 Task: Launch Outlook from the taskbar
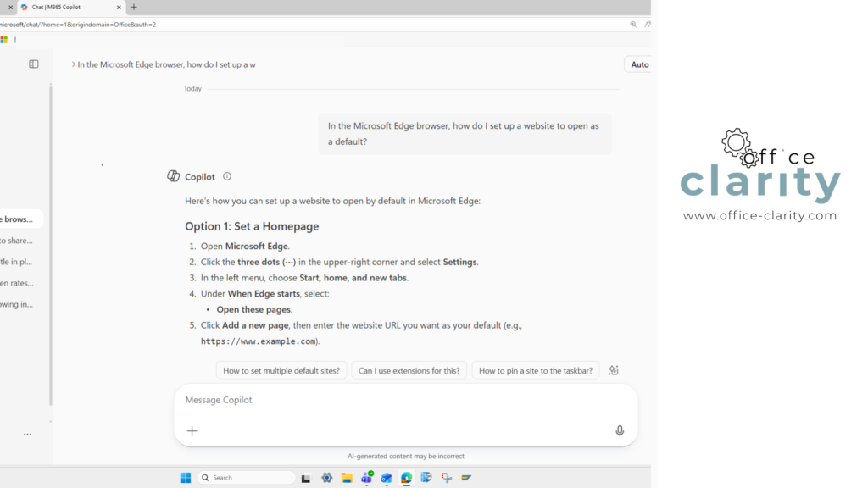387,477
